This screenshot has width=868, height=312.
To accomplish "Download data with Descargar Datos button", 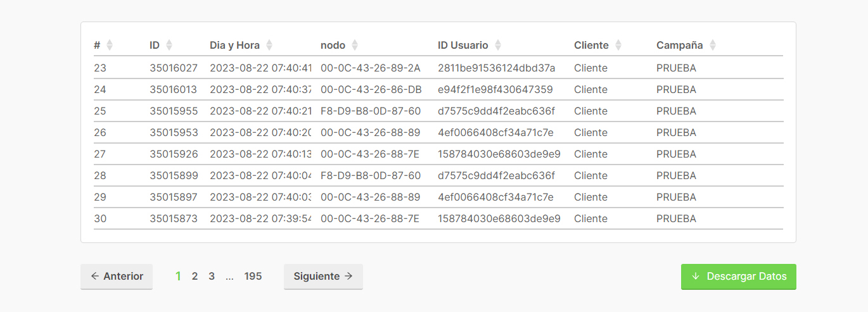I will pos(739,277).
